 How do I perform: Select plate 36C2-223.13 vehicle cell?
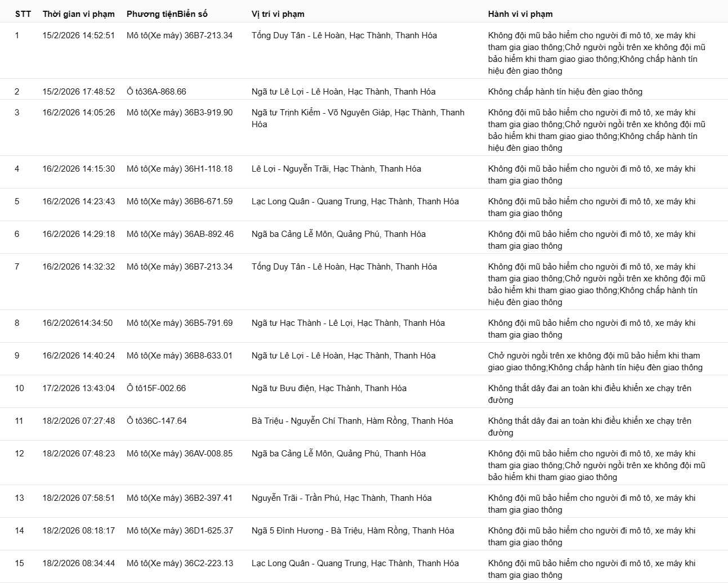tap(180, 563)
